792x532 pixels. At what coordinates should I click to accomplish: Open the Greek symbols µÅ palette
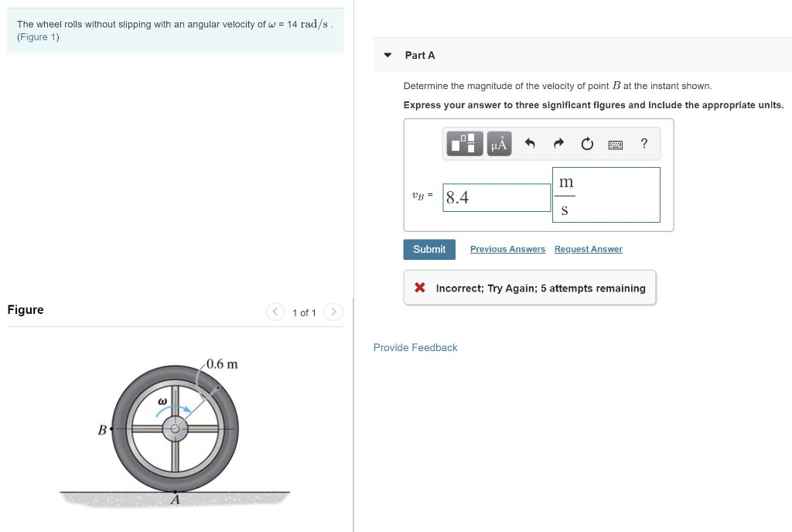tap(499, 144)
